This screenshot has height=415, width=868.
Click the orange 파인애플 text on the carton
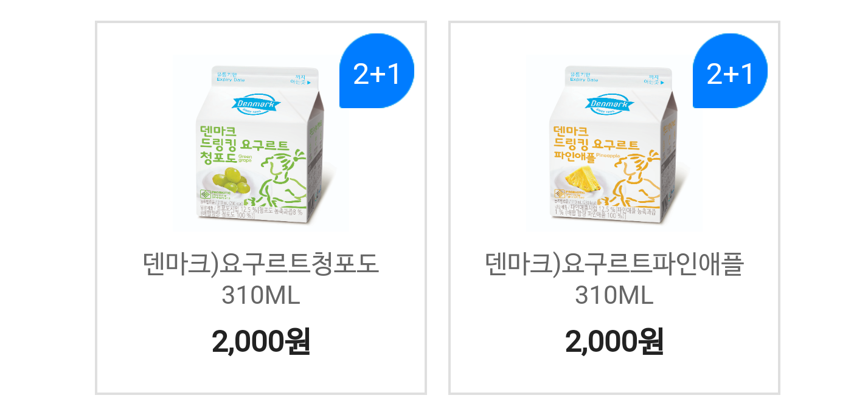point(574,157)
